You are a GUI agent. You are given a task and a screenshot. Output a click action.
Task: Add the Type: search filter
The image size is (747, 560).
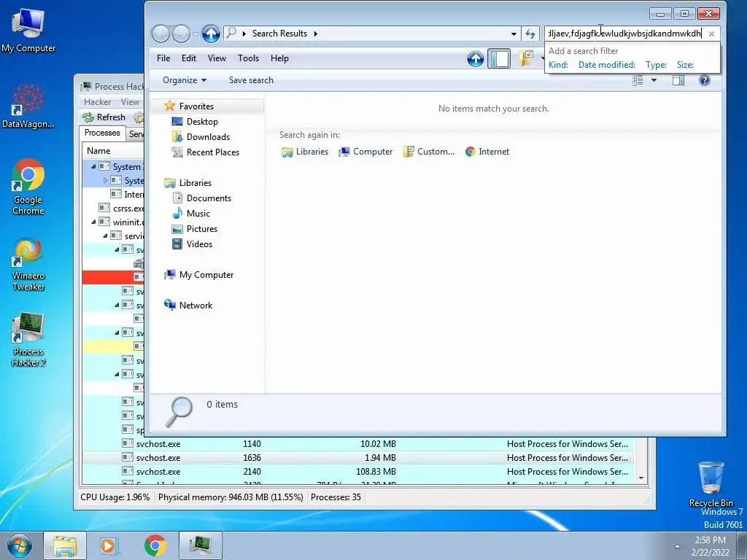(x=656, y=65)
